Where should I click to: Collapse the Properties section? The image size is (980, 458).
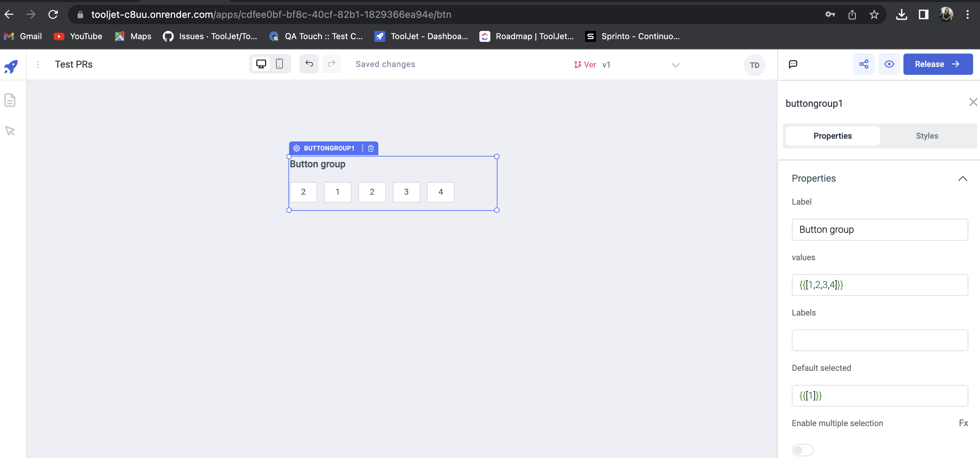962,179
